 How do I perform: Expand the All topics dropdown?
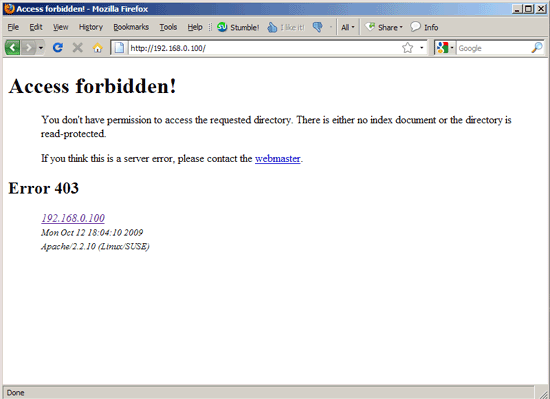pos(348,27)
